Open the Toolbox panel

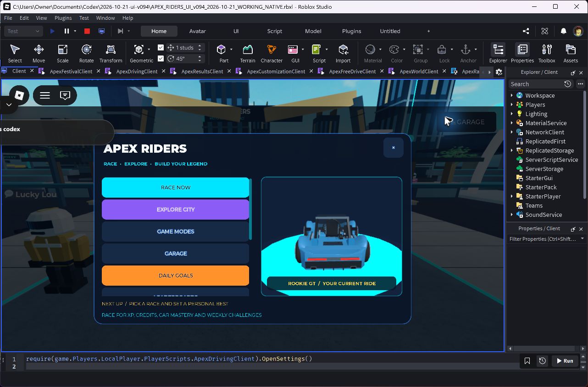pyautogui.click(x=547, y=54)
